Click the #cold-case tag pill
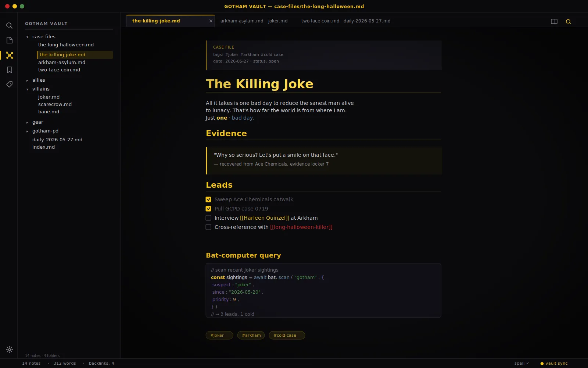This screenshot has height=368, width=588. pos(287,335)
